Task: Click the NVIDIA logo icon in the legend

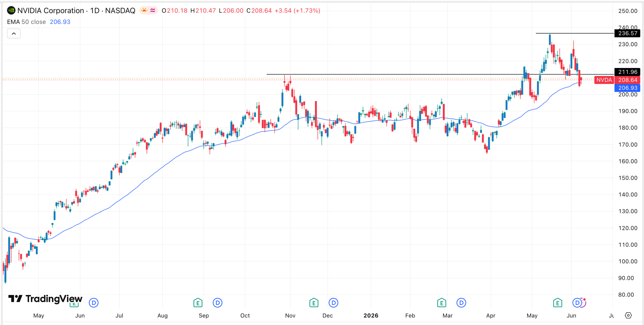Action: (11, 11)
